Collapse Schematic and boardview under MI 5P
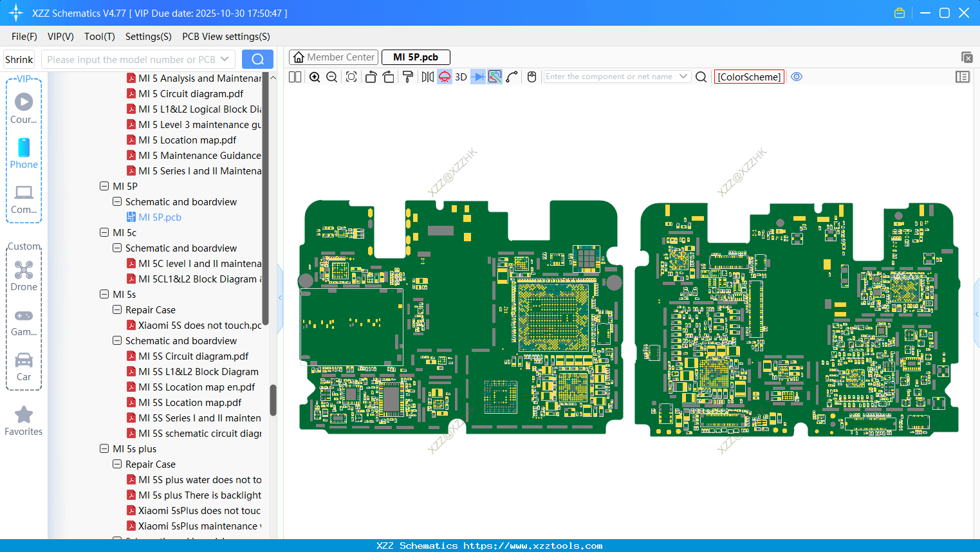 point(117,202)
